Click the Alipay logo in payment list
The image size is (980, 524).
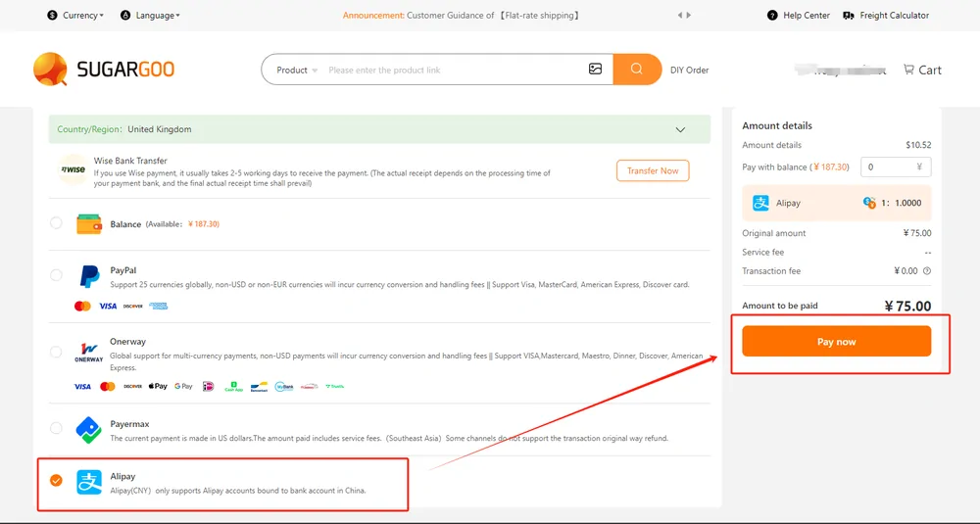[x=89, y=482]
